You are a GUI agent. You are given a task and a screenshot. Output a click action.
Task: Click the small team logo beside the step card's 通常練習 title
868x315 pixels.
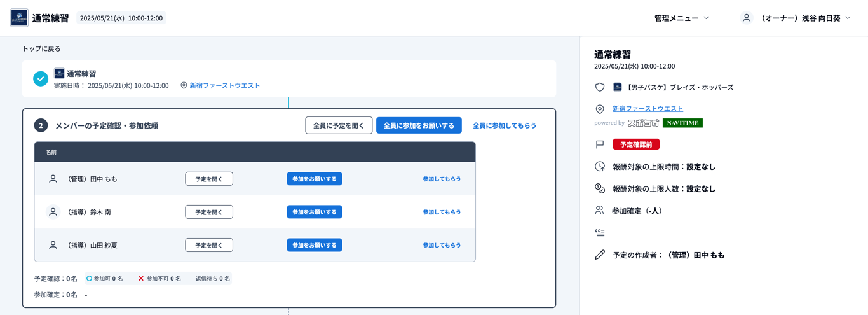(59, 73)
